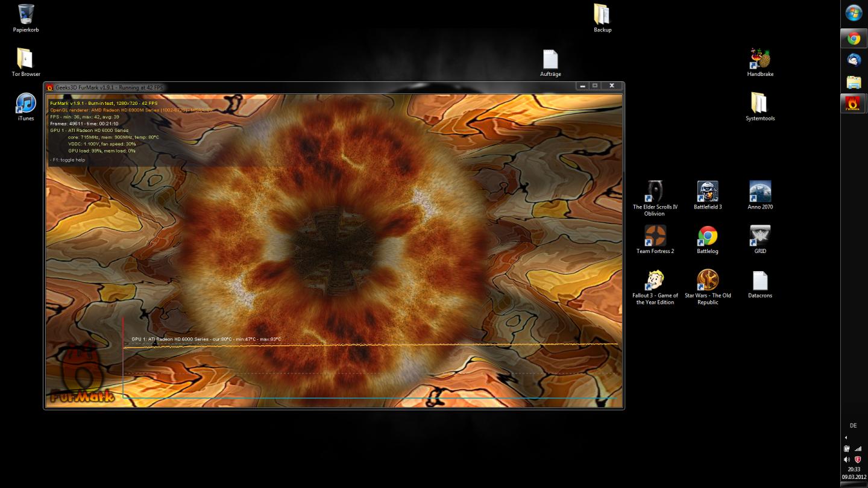Click the DE language indicator
Screen dimensions: 868x488
click(x=853, y=425)
